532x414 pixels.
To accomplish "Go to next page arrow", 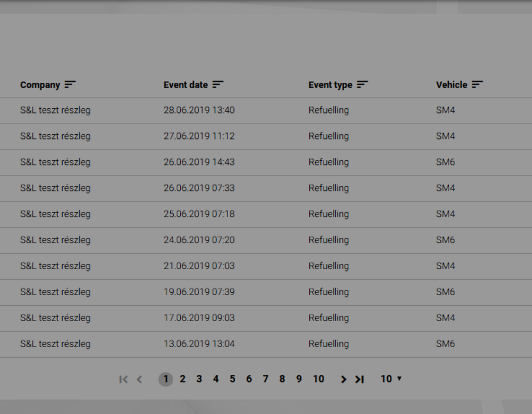I will (x=343, y=379).
